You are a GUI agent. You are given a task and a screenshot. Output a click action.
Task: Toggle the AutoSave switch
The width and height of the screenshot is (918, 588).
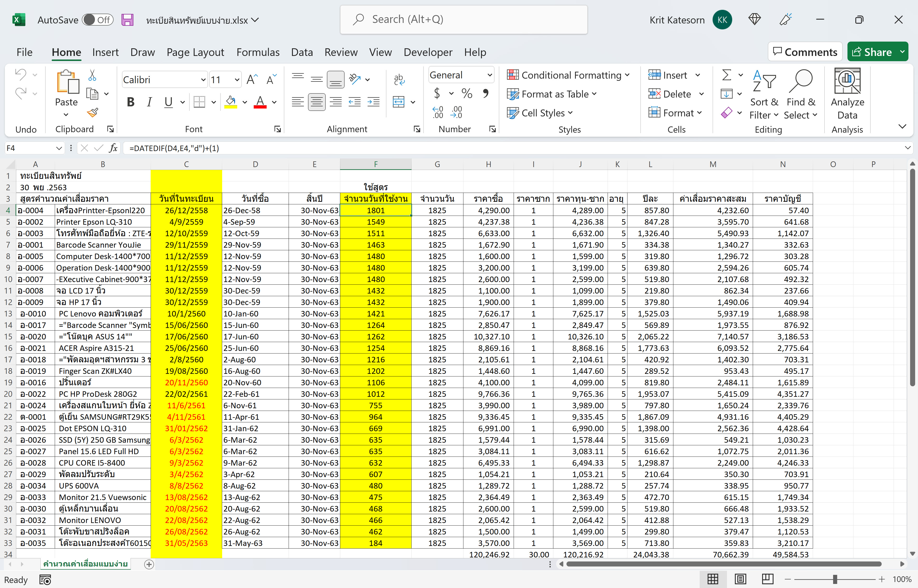[x=98, y=20]
